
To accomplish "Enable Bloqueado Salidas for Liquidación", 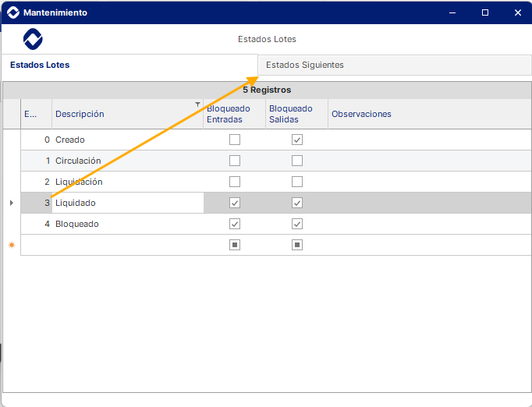I will [297, 182].
